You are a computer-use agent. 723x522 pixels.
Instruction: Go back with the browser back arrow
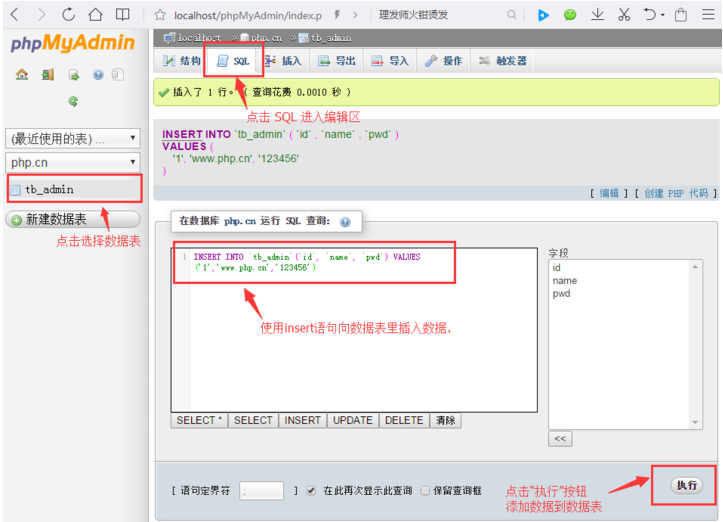pyautogui.click(x=14, y=15)
